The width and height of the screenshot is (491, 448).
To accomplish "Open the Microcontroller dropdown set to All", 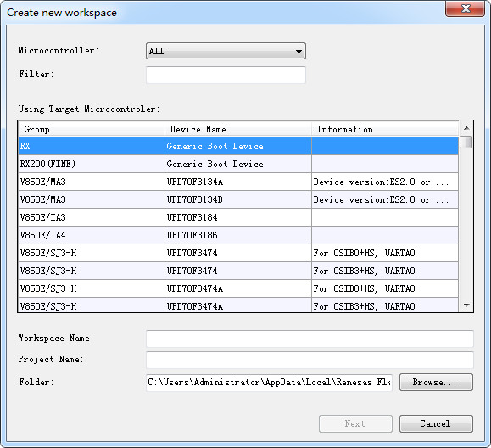I will click(226, 51).
